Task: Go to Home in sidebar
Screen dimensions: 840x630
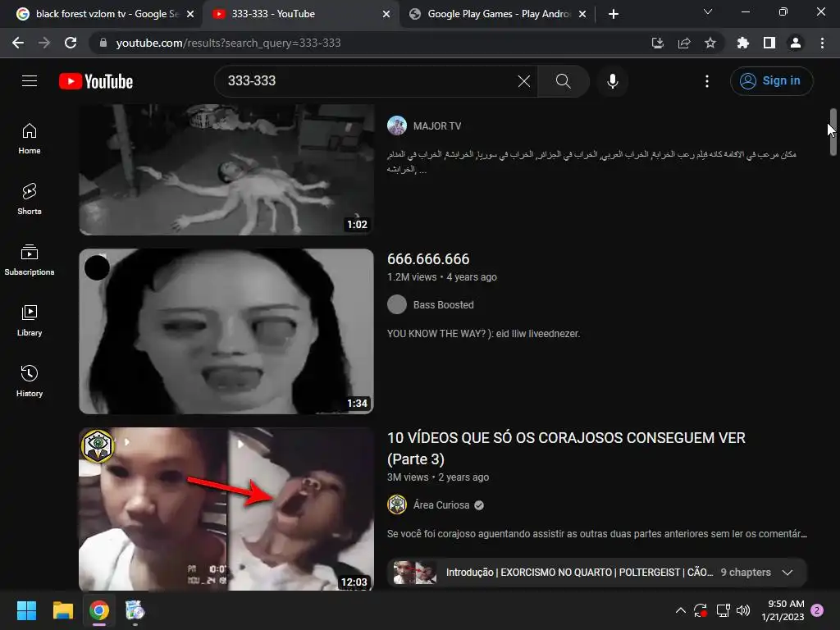Action: pos(30,138)
